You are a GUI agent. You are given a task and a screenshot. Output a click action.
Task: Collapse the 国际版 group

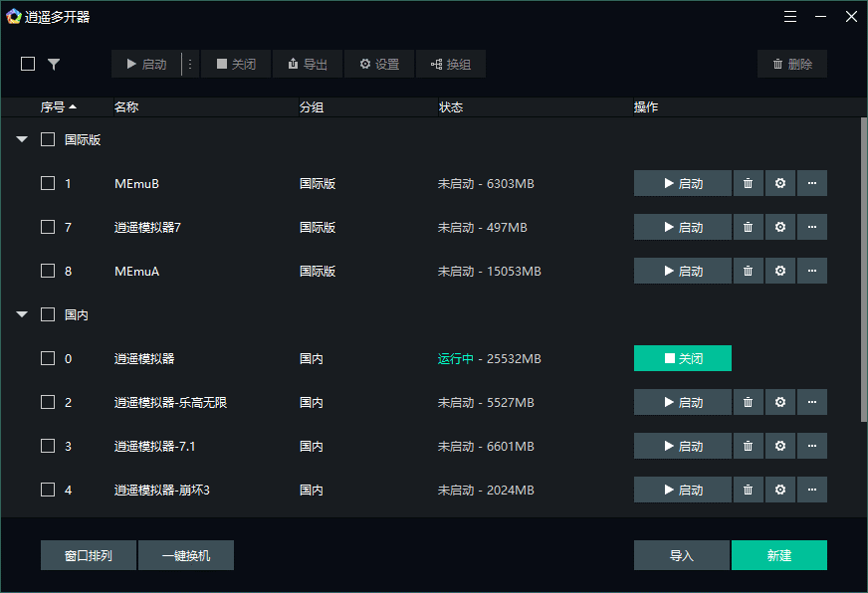pyautogui.click(x=21, y=139)
